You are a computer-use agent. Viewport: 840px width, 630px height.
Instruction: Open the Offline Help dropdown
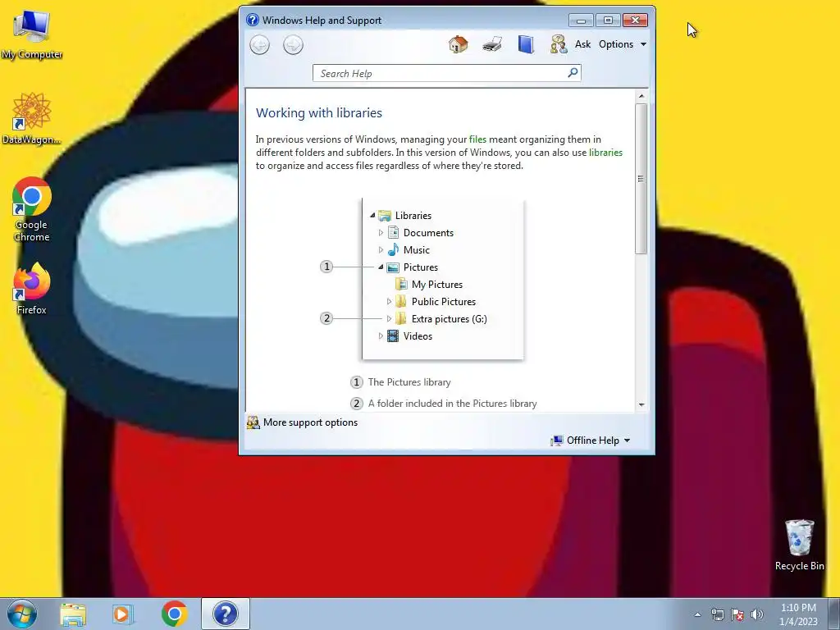point(591,441)
